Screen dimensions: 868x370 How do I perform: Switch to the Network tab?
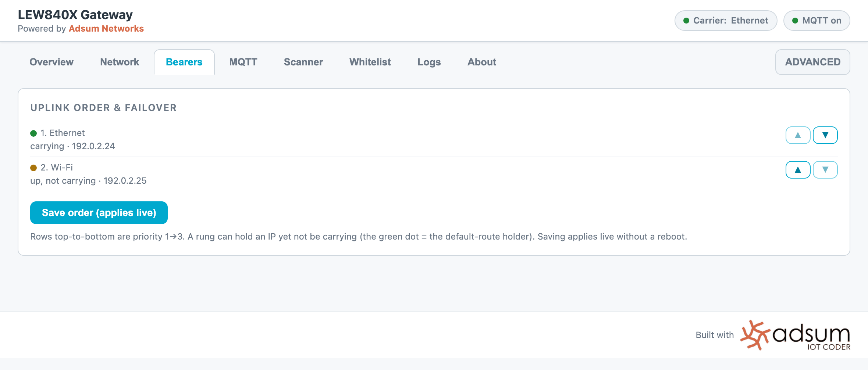(x=120, y=62)
